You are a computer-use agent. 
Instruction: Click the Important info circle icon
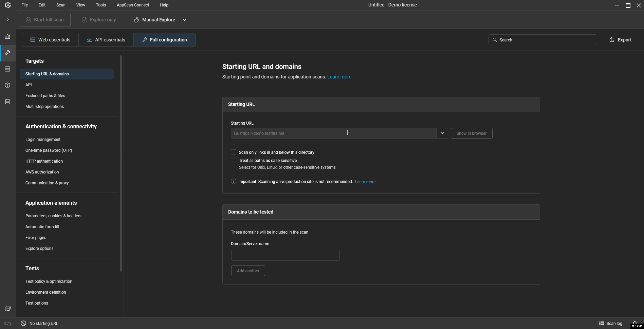point(234,181)
